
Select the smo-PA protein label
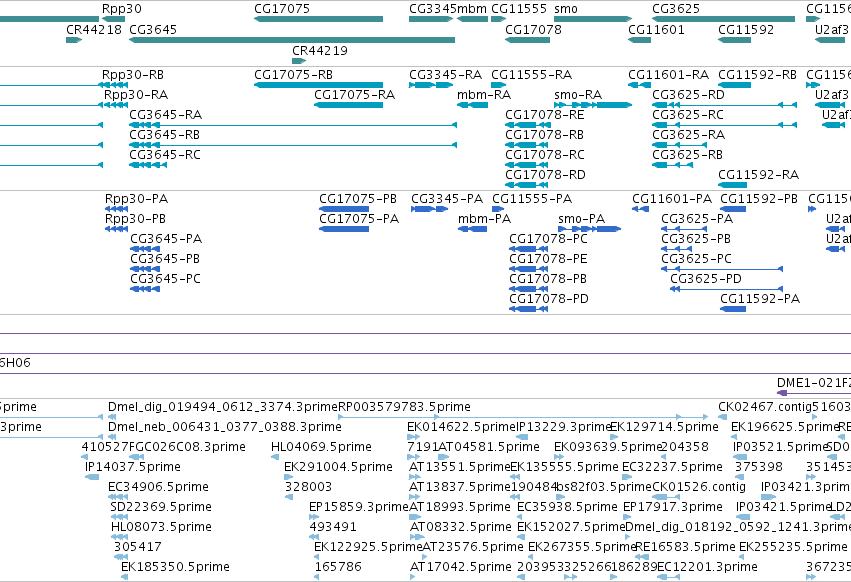point(581,219)
